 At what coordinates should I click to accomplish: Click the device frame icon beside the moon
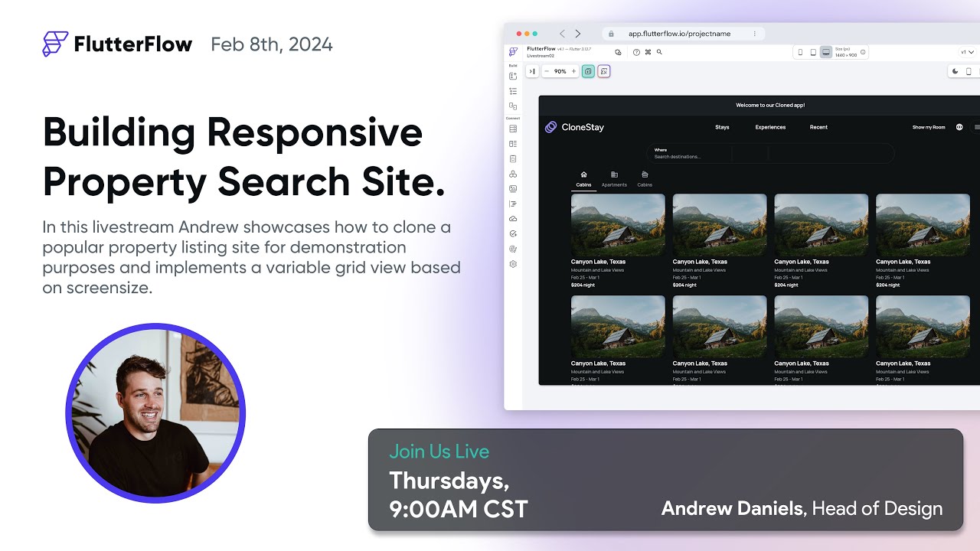969,71
